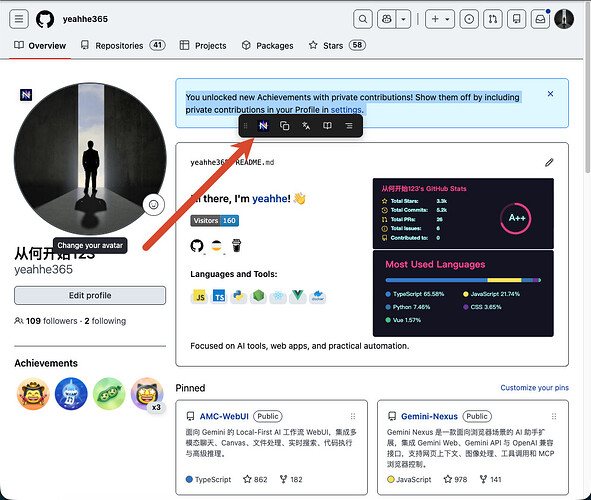Open the 182 forks of AMC-WebUI
The image size is (591, 500).
291,479
